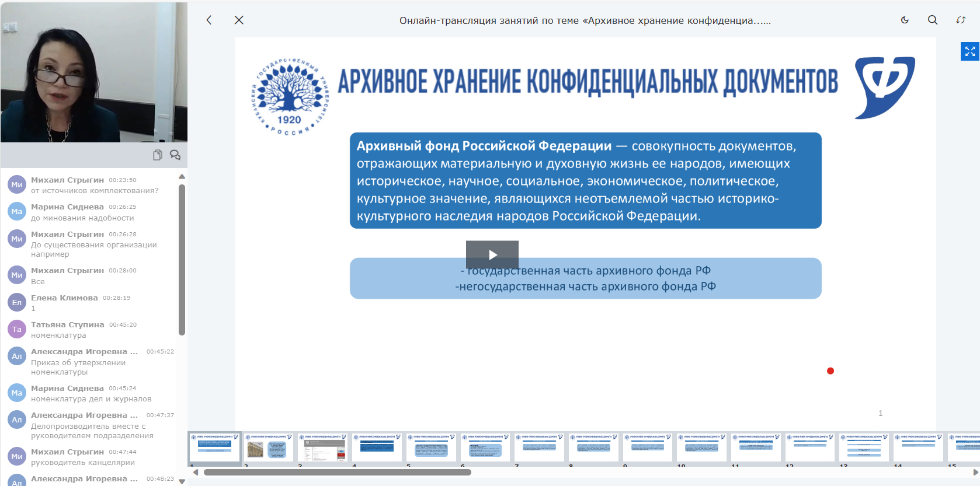The height and width of the screenshot is (486, 980).
Task: Click the presenter webcam video
Action: [x=93, y=72]
